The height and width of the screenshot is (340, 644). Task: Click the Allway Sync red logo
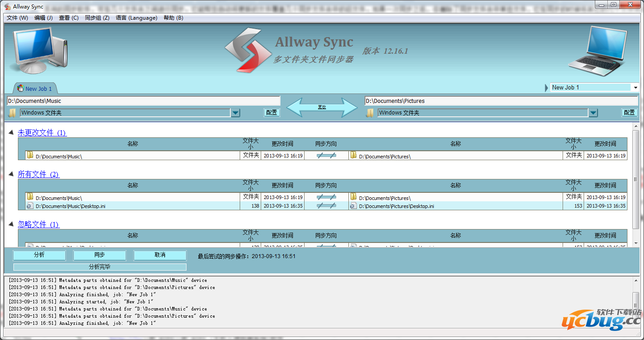pos(249,50)
